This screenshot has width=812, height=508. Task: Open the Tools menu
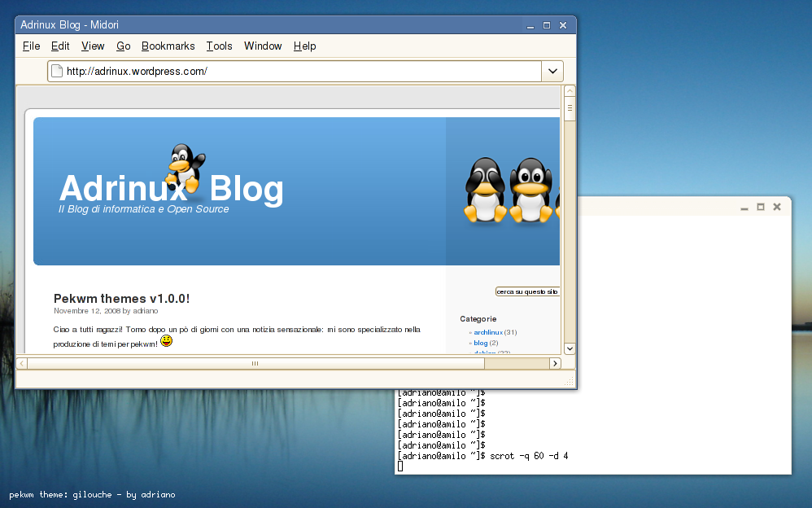click(x=219, y=46)
